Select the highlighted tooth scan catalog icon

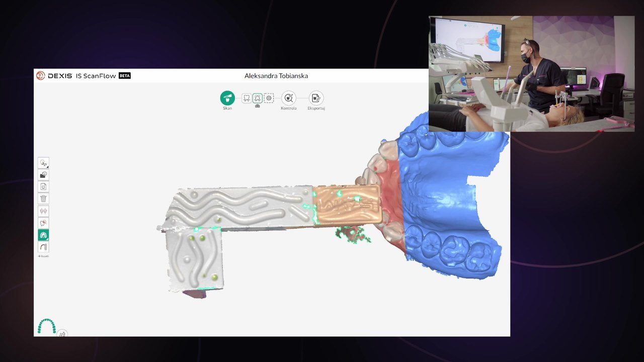258,98
